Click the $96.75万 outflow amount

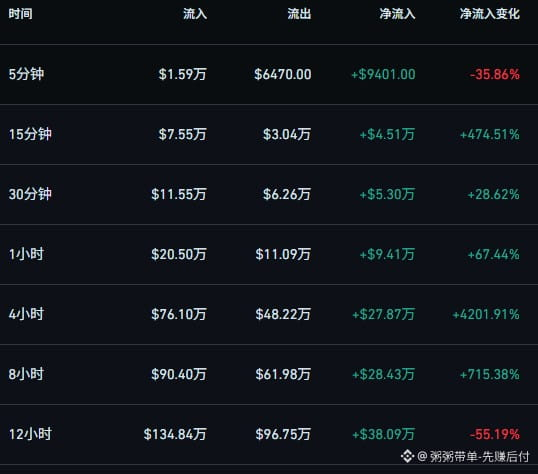(x=283, y=434)
